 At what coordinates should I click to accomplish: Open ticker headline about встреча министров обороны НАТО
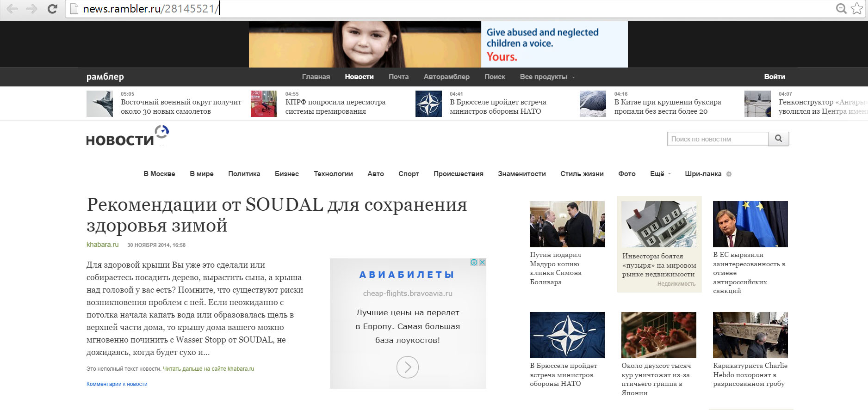tap(498, 107)
